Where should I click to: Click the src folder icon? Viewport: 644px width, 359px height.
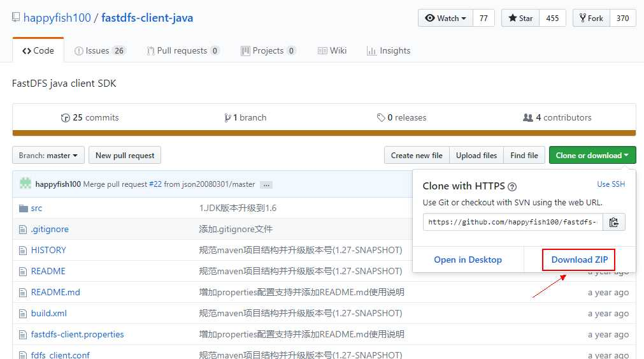click(x=24, y=209)
